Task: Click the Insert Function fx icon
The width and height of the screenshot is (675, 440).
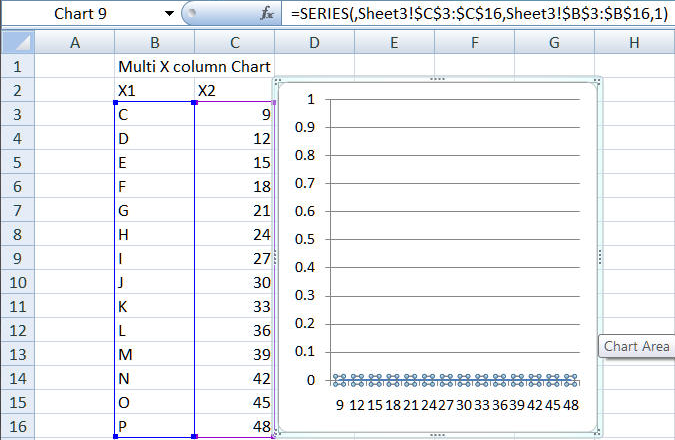Action: tap(266, 15)
